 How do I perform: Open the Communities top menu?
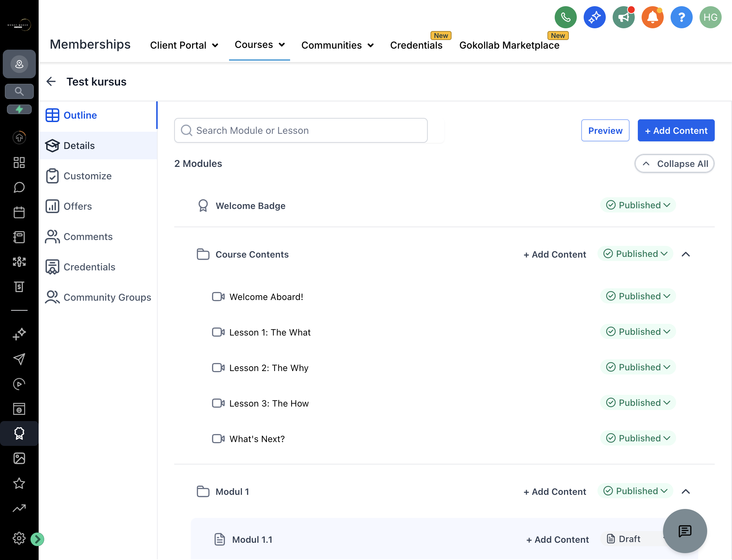pyautogui.click(x=337, y=45)
